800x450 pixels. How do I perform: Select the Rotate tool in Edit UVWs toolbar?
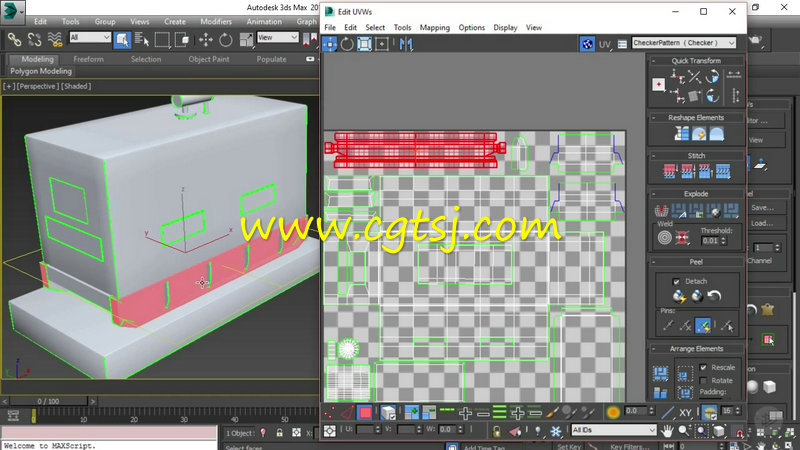(x=347, y=44)
